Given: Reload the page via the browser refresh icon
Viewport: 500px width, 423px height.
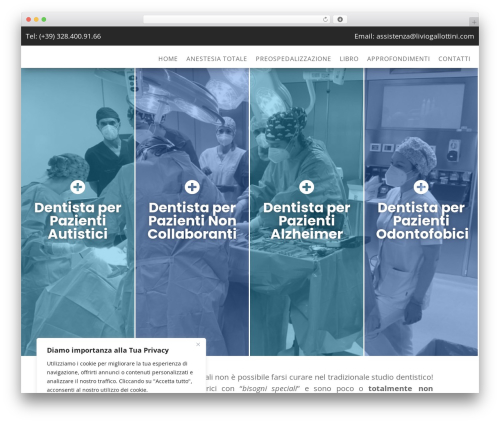Looking at the screenshot, I should [x=325, y=19].
